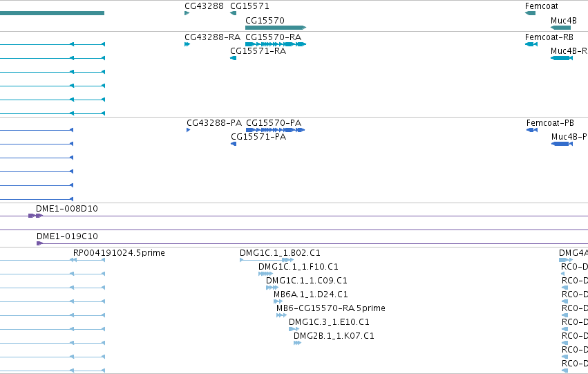Select the DMG1C.1_1.C09.C1 label

click(x=307, y=281)
